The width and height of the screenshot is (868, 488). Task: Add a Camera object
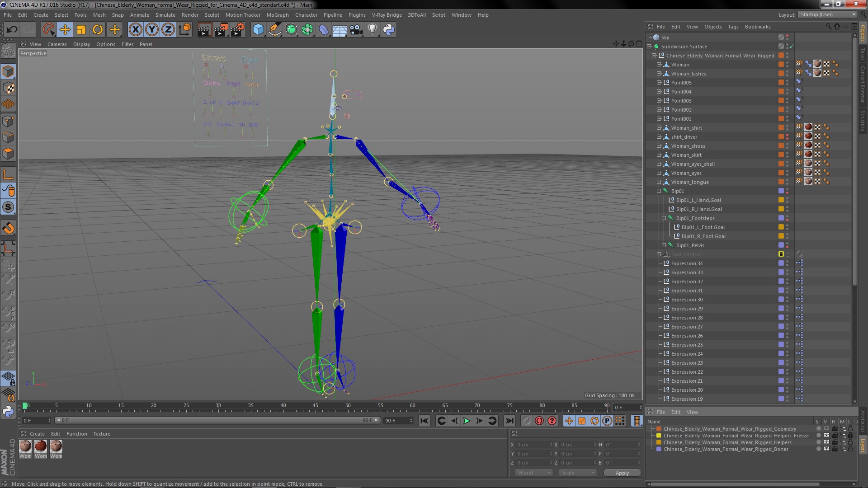point(356,30)
